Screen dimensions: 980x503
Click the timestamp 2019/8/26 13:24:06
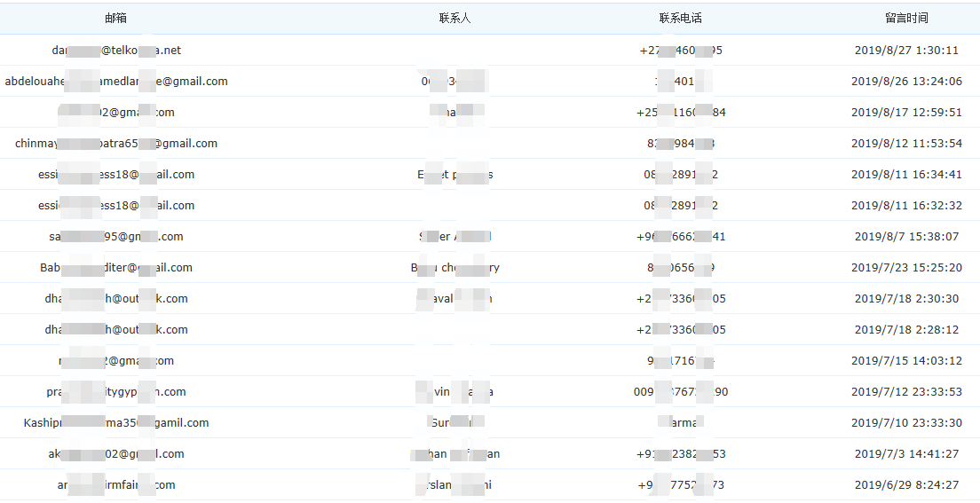(x=906, y=82)
